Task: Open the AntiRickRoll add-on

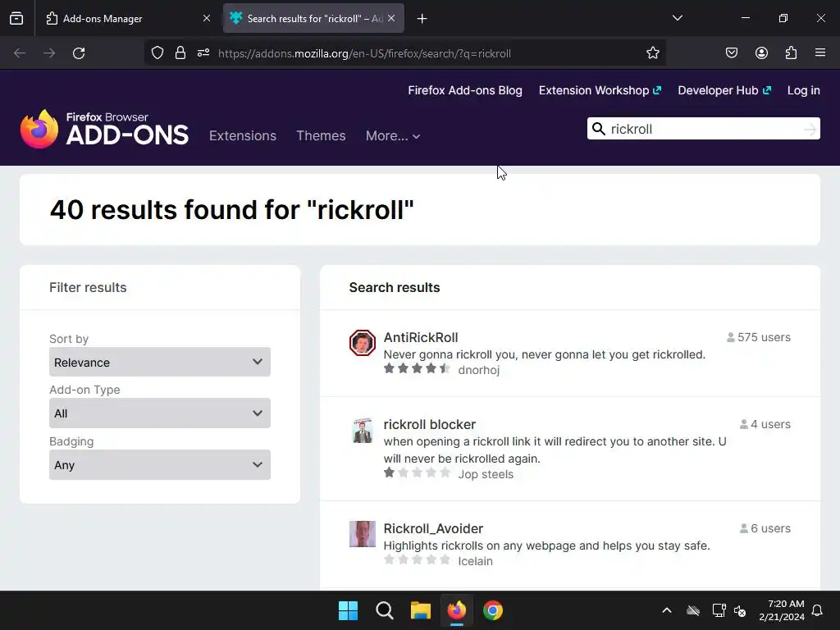Action: click(421, 337)
